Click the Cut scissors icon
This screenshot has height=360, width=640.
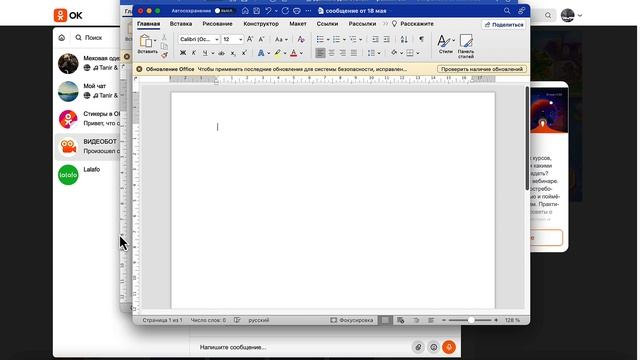click(x=164, y=38)
